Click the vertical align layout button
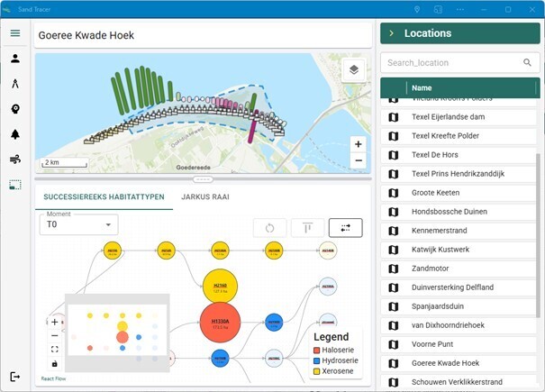 tap(307, 228)
